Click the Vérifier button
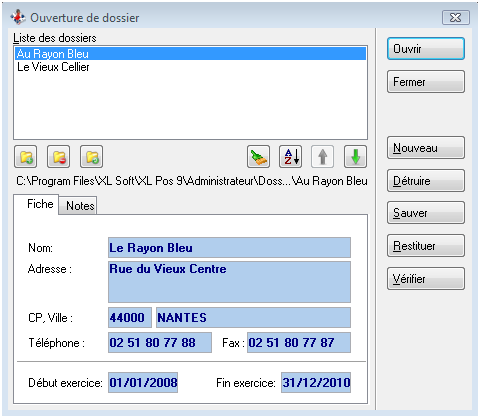 coord(426,278)
